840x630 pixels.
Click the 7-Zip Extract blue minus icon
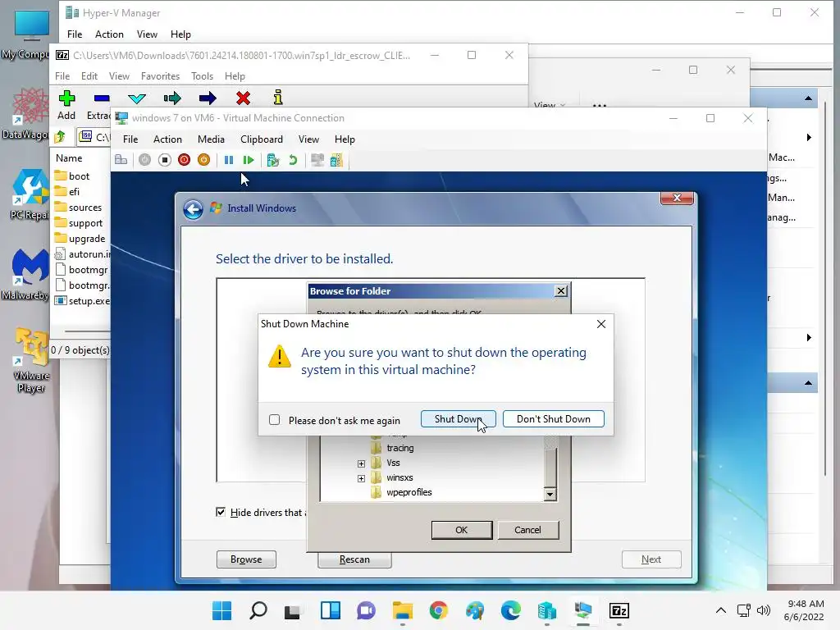click(x=101, y=98)
